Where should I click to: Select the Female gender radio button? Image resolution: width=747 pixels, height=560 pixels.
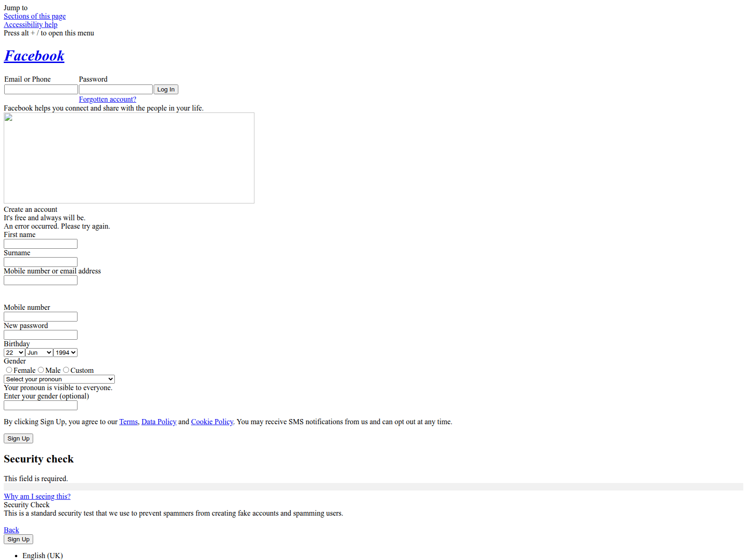coord(9,370)
